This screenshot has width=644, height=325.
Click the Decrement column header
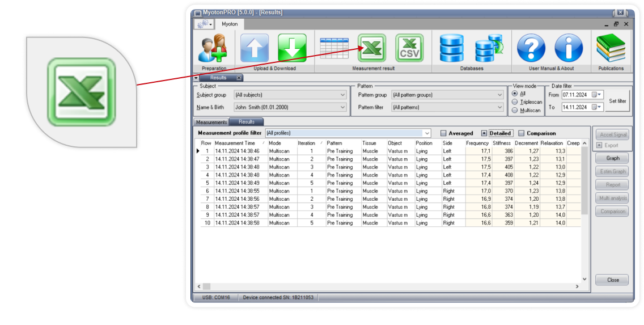point(527,143)
